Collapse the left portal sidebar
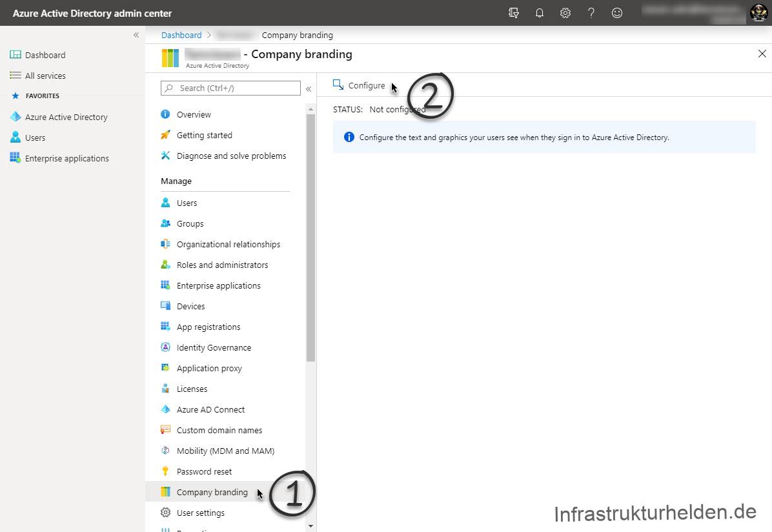 [136, 35]
